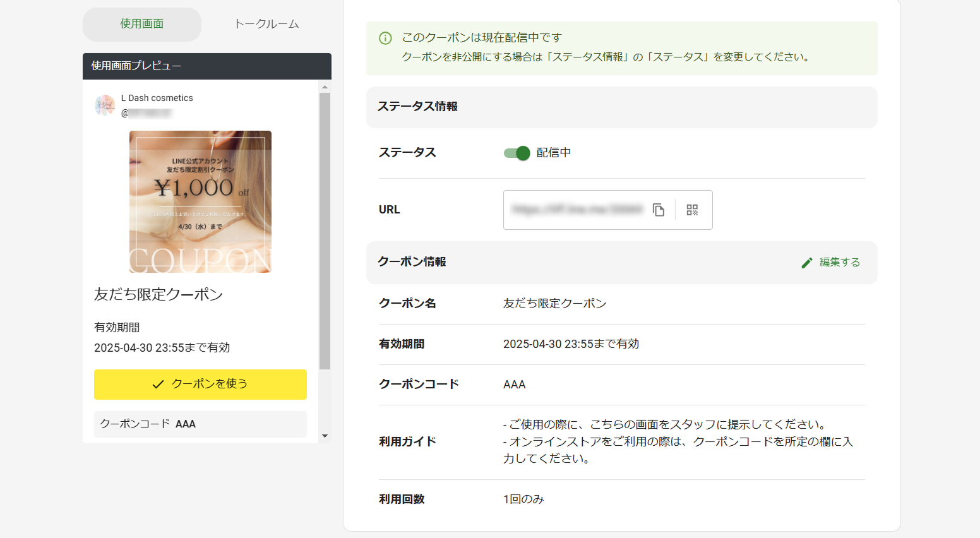Click the 利用回数 row label
Viewport: 980px width, 538px height.
tap(402, 499)
